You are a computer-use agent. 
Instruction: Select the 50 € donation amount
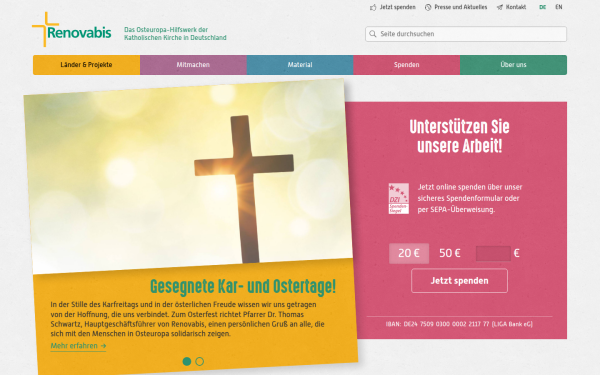coord(450,253)
